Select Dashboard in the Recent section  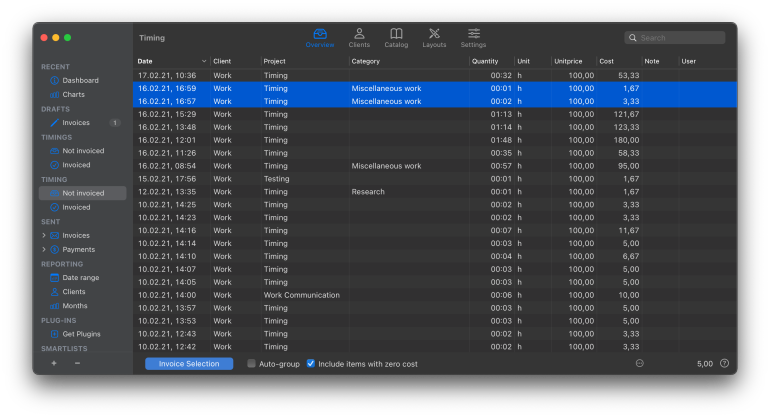tap(80, 80)
